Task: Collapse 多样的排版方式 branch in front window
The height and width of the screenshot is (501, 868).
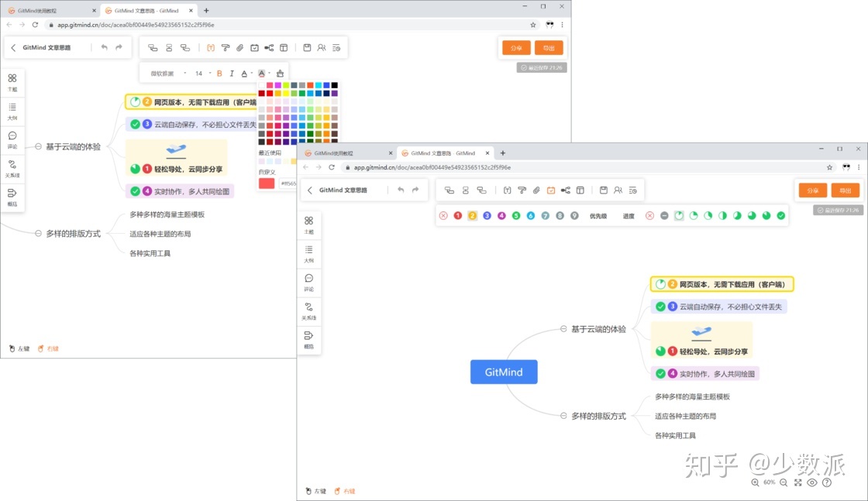Action: click(563, 416)
